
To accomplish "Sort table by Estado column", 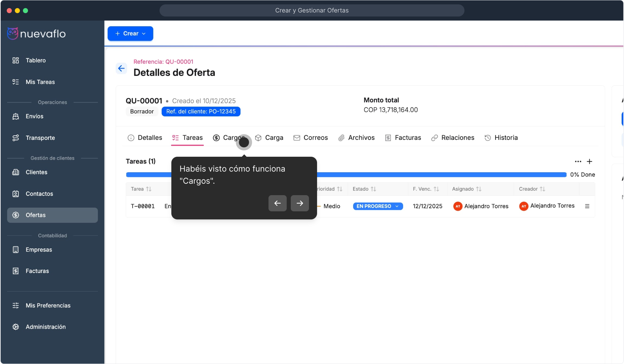I will pyautogui.click(x=373, y=189).
